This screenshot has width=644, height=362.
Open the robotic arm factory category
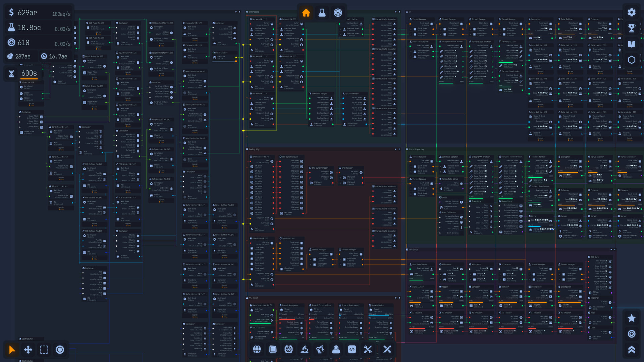320,350
